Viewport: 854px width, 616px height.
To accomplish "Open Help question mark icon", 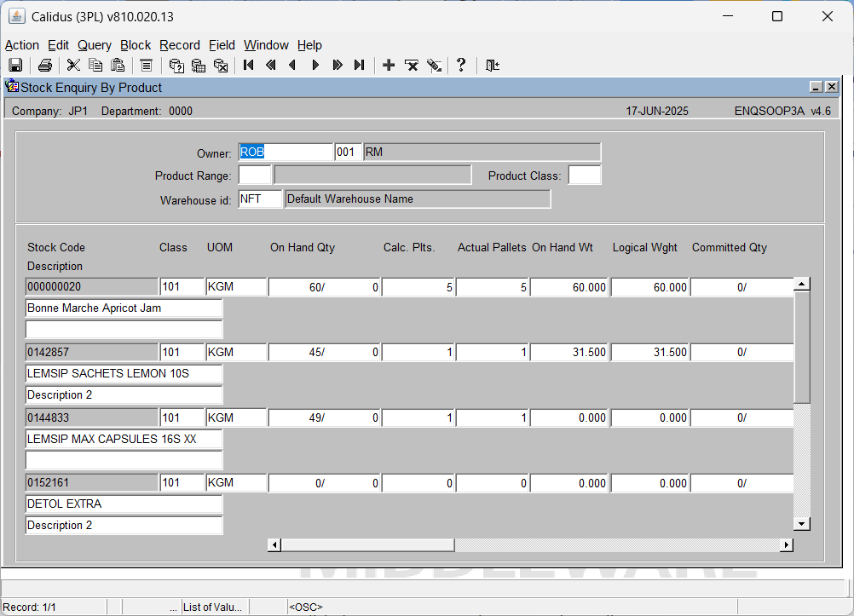I will tap(461, 66).
